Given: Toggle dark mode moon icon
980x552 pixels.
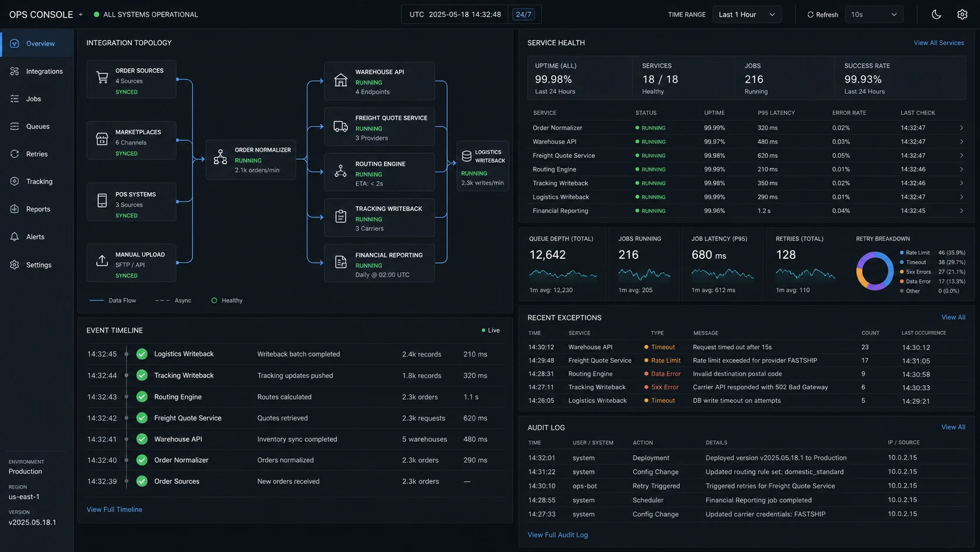Looking at the screenshot, I should tap(936, 15).
